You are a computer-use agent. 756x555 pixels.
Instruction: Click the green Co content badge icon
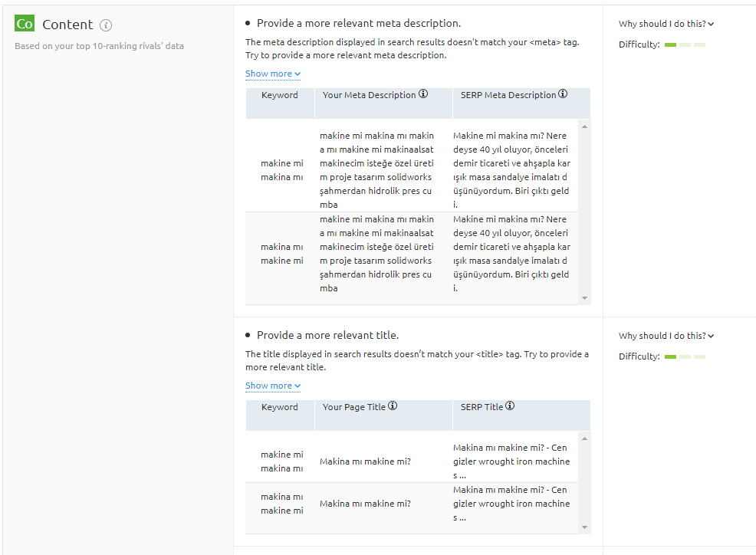25,23
